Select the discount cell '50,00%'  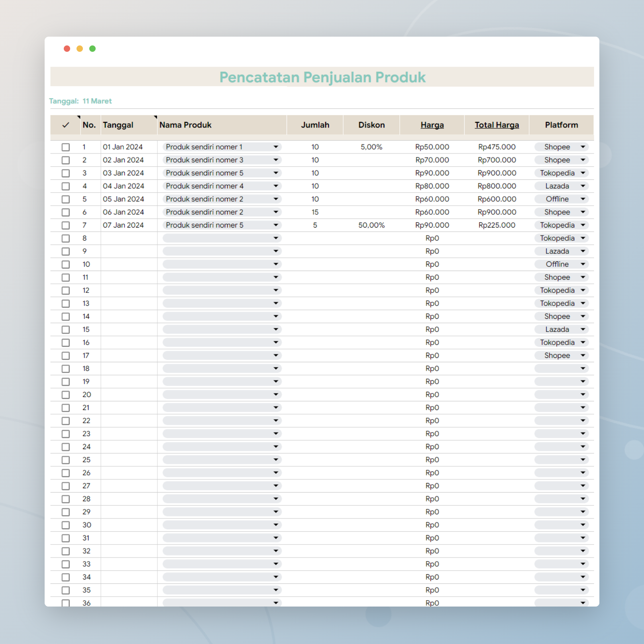click(371, 225)
